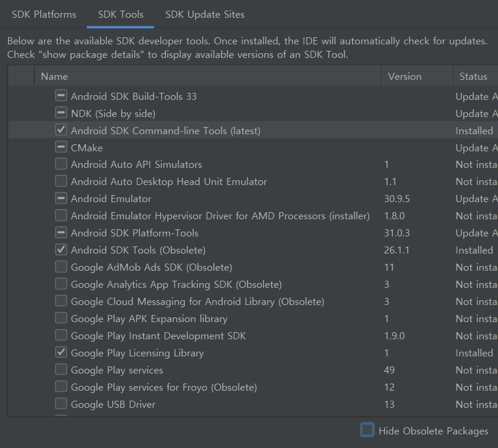This screenshot has width=498, height=448.
Task: Sort by the Name column header
Action: coord(208,76)
